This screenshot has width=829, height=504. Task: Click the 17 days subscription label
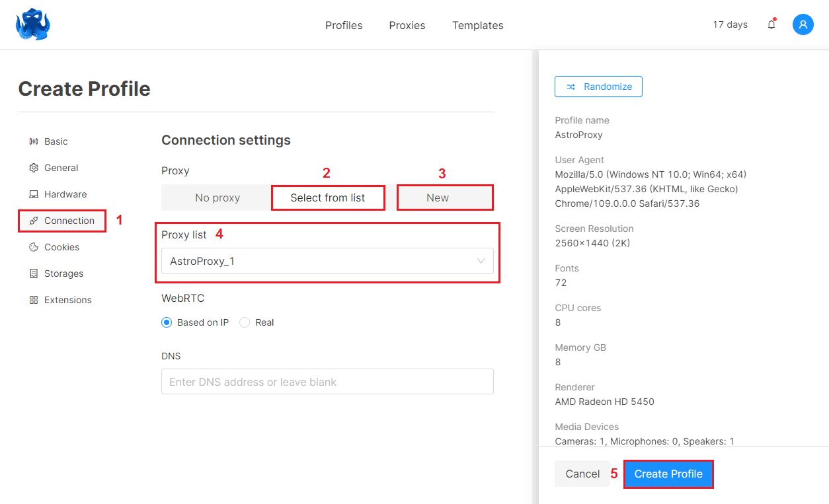click(730, 24)
